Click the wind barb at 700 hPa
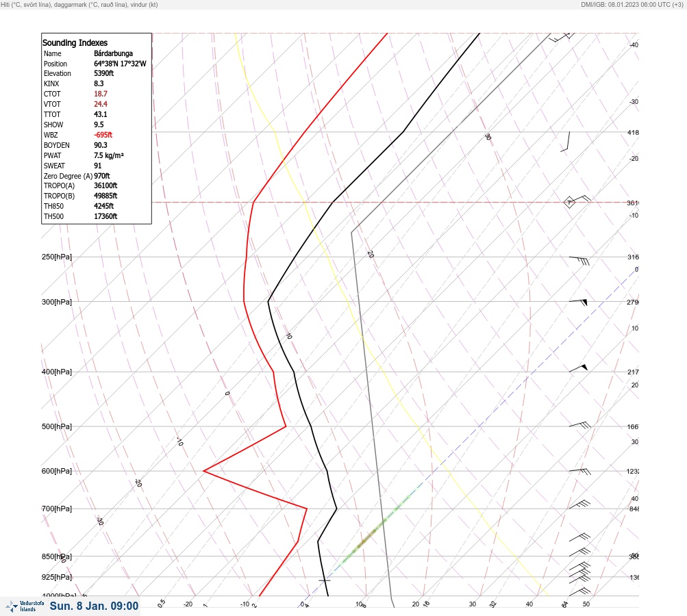687x616 pixels. (579, 504)
